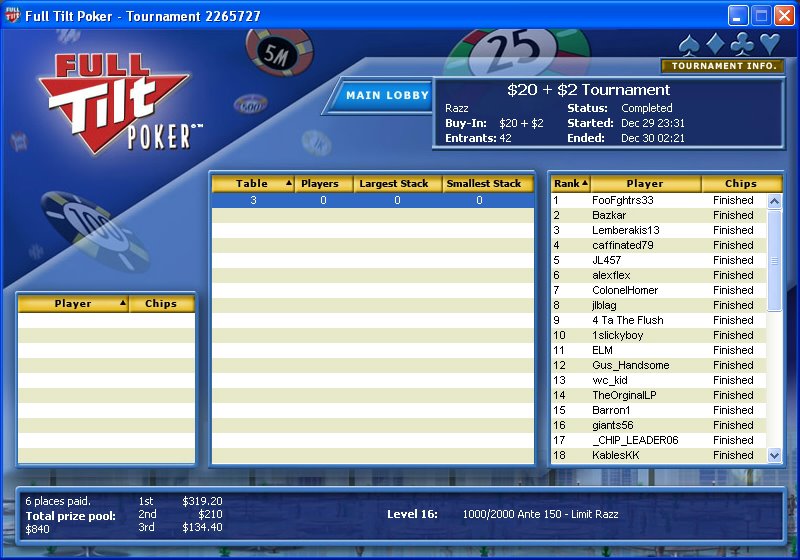Select Table 3 row
The height and width of the screenshot is (560, 800).
pyautogui.click(x=373, y=200)
